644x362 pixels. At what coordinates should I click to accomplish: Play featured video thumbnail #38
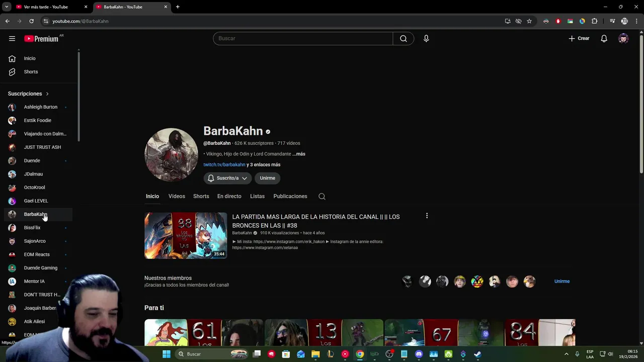click(x=186, y=236)
